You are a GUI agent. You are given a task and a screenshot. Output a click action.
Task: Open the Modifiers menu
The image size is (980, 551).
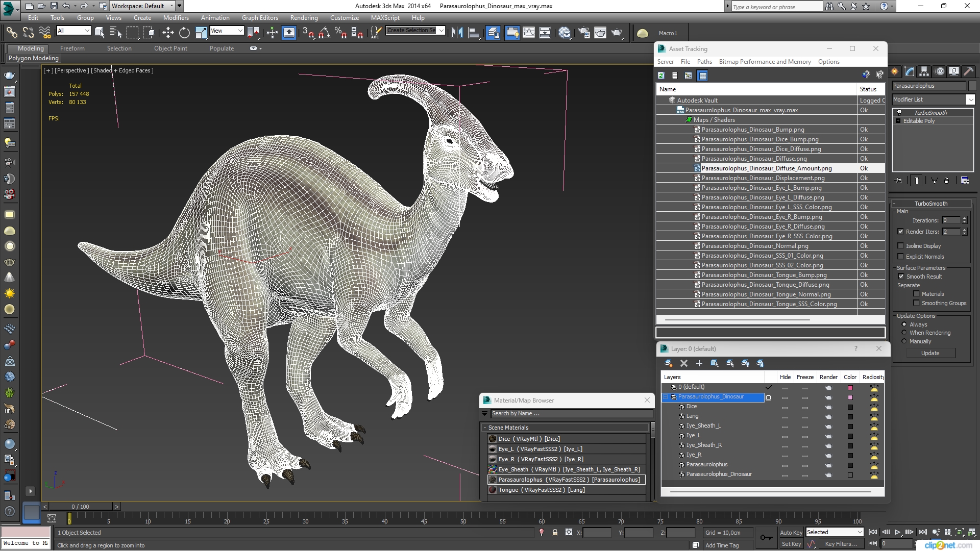(x=176, y=17)
